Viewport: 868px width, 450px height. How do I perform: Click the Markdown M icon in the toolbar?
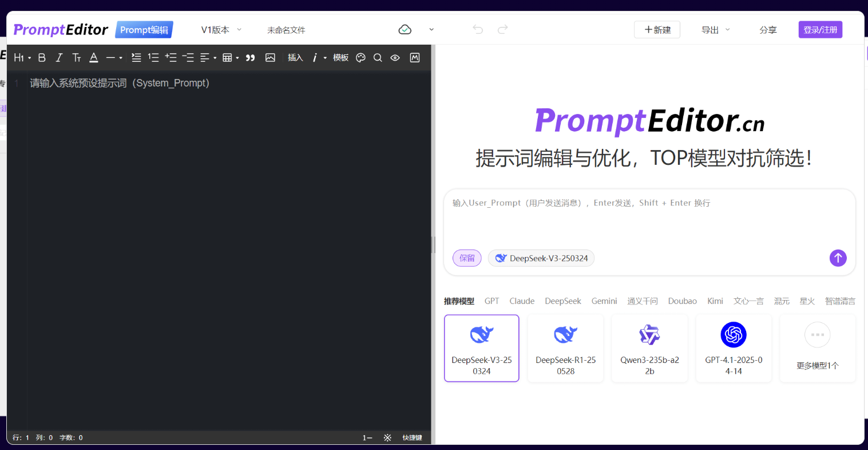(x=415, y=58)
